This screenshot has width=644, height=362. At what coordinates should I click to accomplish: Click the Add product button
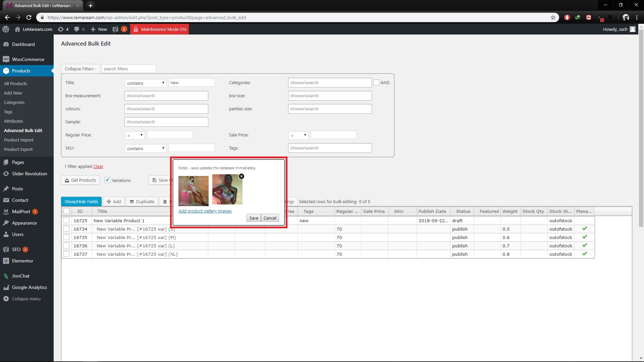pyautogui.click(x=114, y=201)
